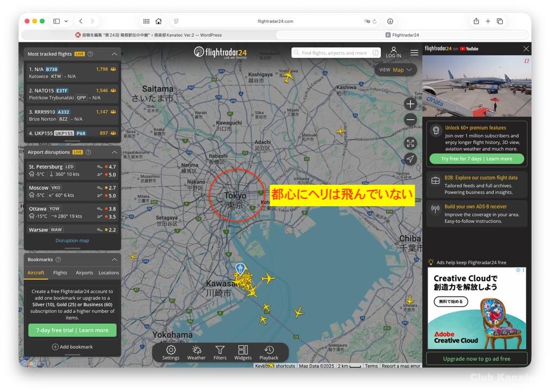This screenshot has height=392, width=550.
Task: Open the VIEW Map dropdown
Action: (395, 70)
